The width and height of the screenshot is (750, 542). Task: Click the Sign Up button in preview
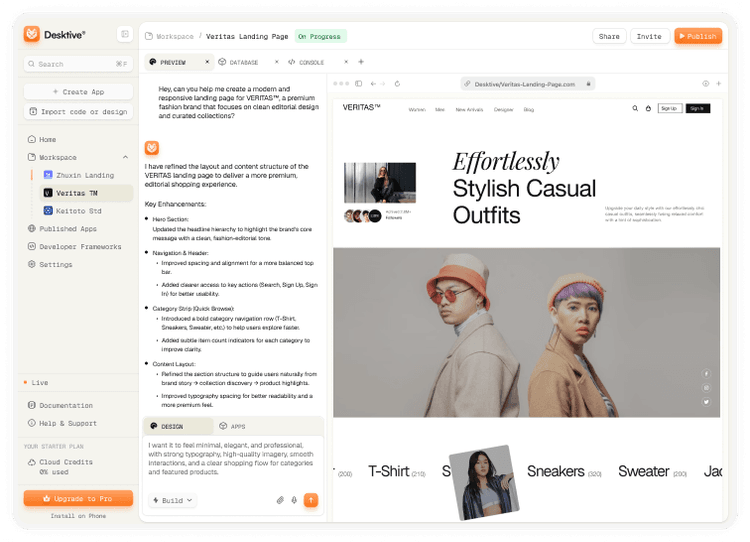pos(669,109)
